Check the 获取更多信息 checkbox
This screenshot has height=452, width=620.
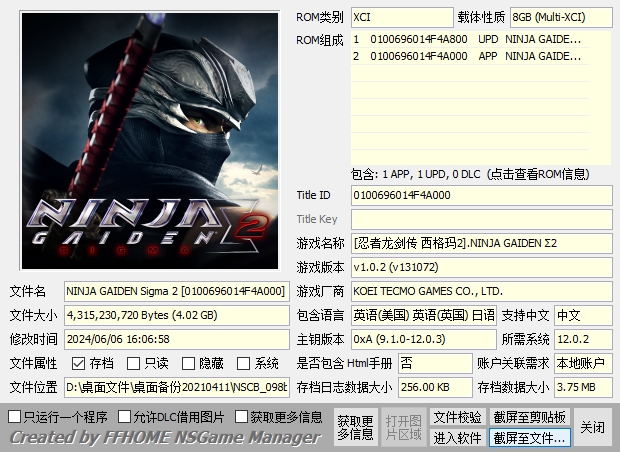[240, 416]
